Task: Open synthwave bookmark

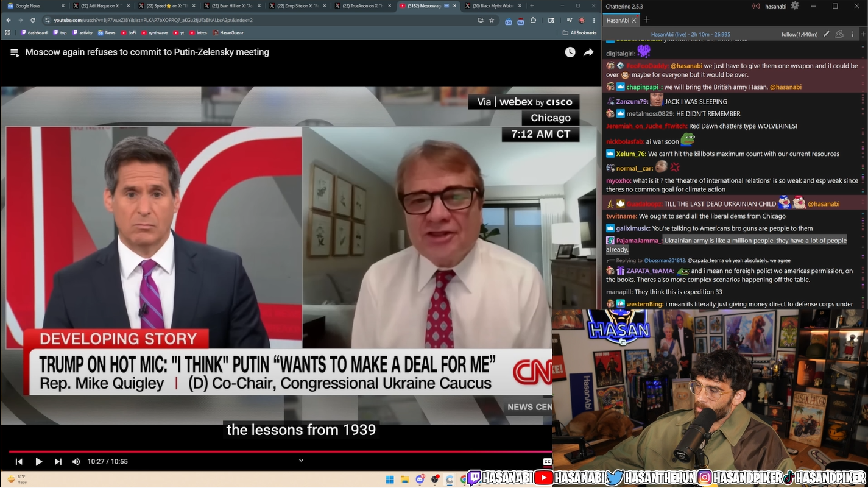Action: coord(155,33)
